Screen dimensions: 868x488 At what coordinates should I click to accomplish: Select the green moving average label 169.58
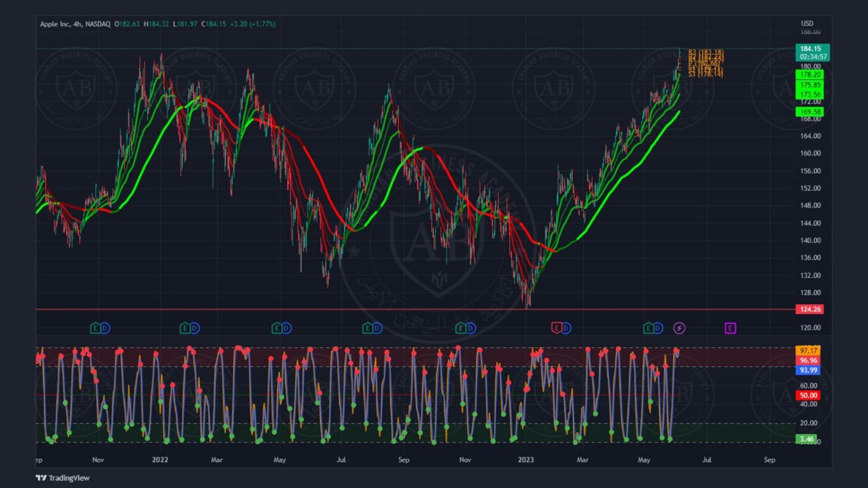810,112
